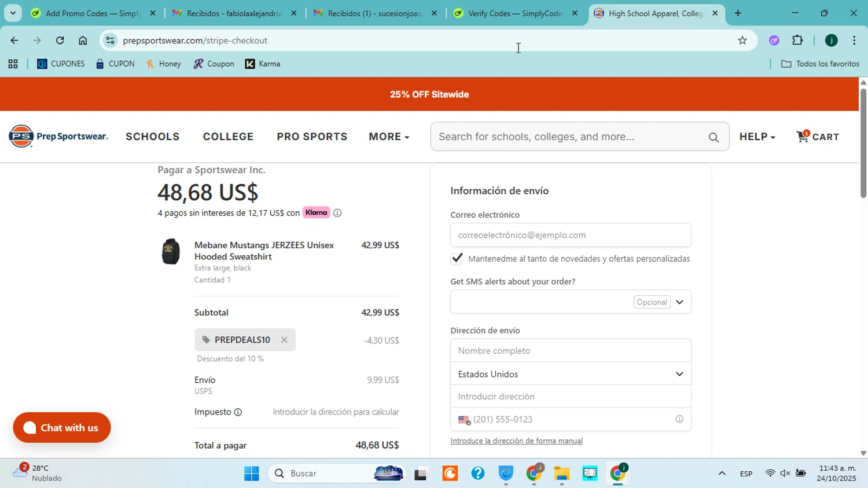Open Todos los favoritos folder
Viewport: 868px width, 488px height.
(x=820, y=64)
